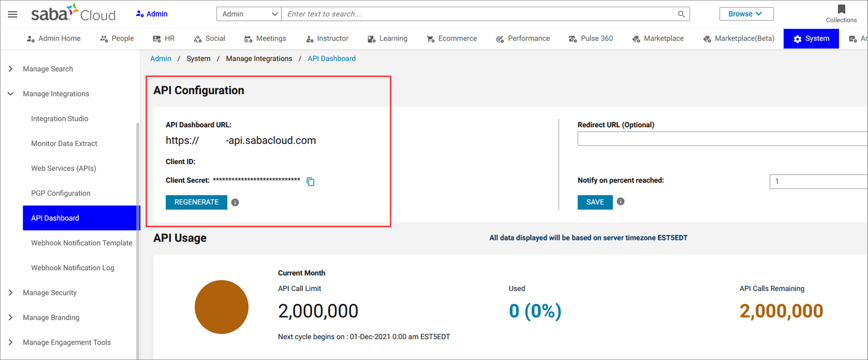Switch to the Marketplace(Beta) tab
Viewport: 868px width, 360px height.
tap(739, 39)
